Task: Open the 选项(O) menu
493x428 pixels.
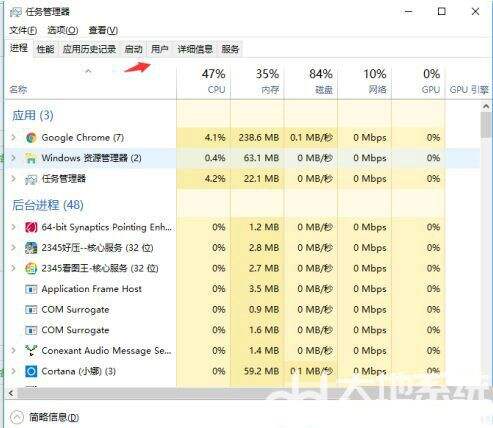Action: tap(63, 30)
